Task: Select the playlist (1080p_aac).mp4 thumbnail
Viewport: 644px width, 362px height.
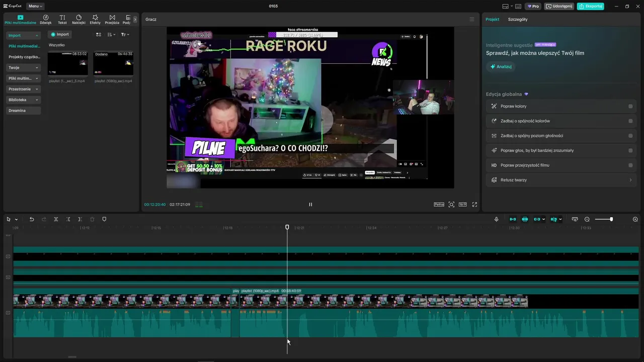Action: point(113,63)
